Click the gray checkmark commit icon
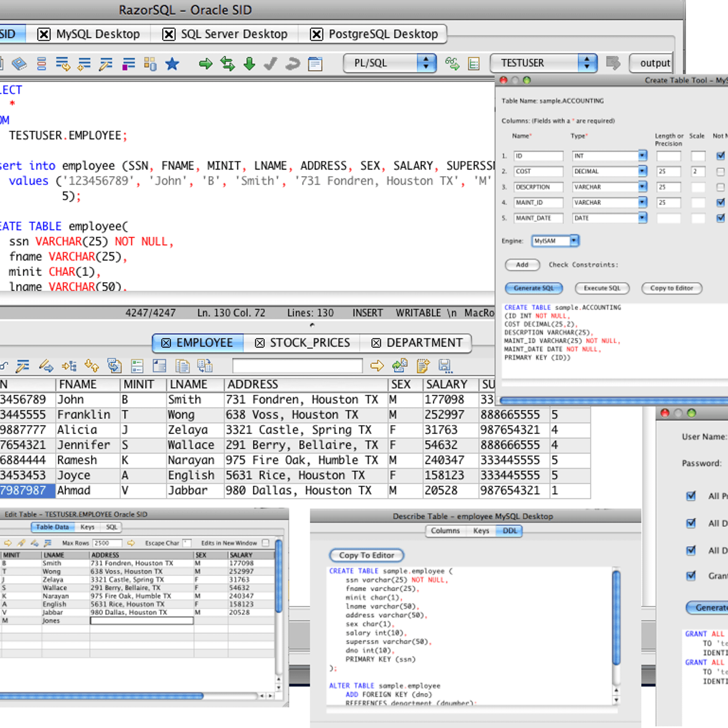The width and height of the screenshot is (728, 728). (271, 63)
